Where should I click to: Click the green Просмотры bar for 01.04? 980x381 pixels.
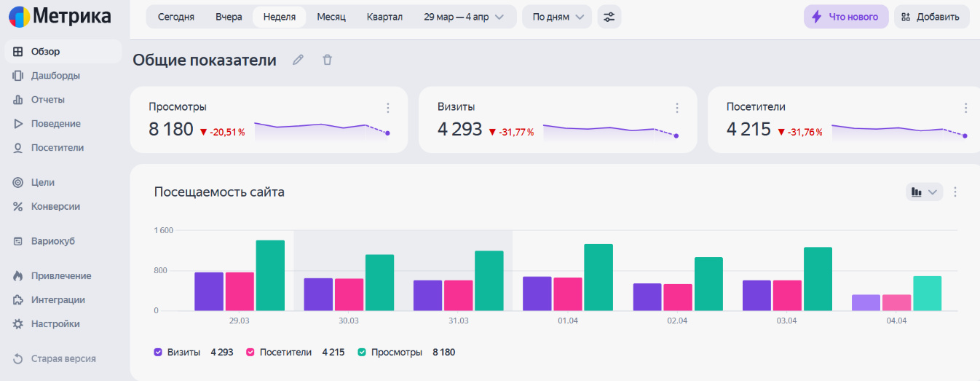tap(598, 278)
